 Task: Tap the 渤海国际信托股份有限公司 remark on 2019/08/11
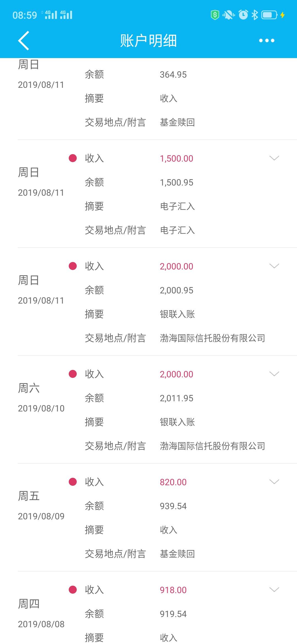pos(213,338)
